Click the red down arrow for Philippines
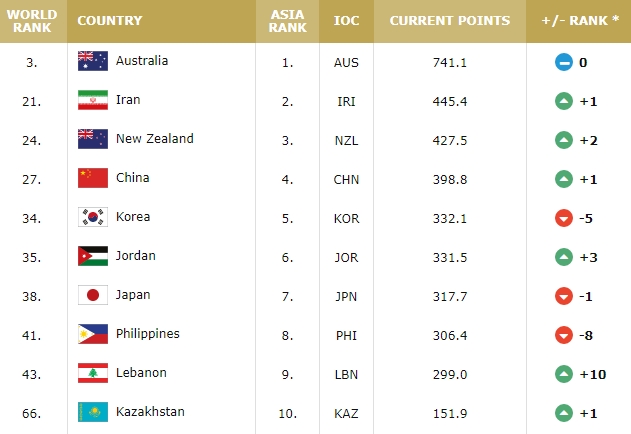Image resolution: width=631 pixels, height=434 pixels. pos(564,335)
